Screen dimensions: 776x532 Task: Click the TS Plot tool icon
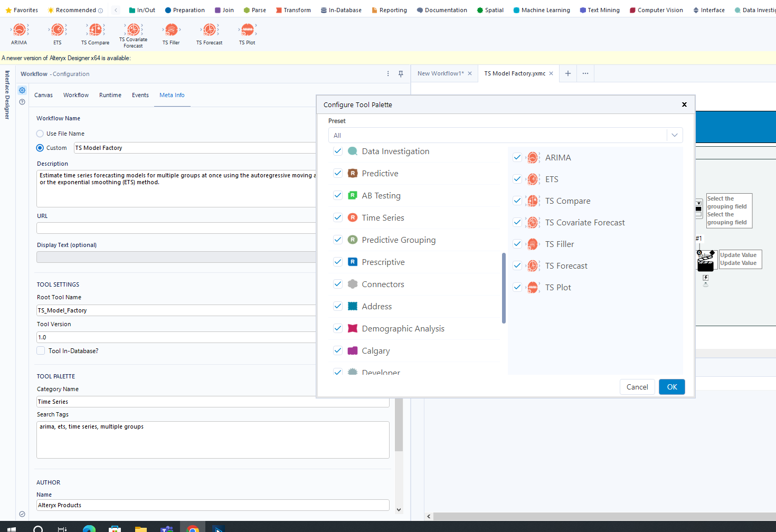pyautogui.click(x=247, y=30)
